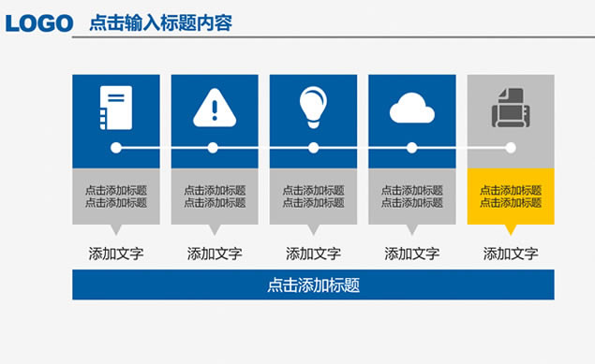Select the gray callout box under the light bulb
Viewport: 595px width, 364px height.
pyautogui.click(x=314, y=197)
